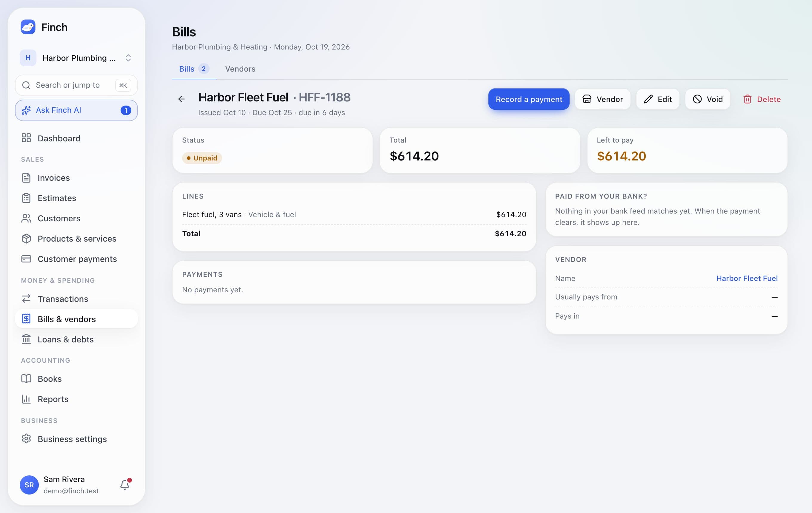Click the Bills tab count badge 2
Viewport: 812px width, 513px height.
tap(204, 69)
